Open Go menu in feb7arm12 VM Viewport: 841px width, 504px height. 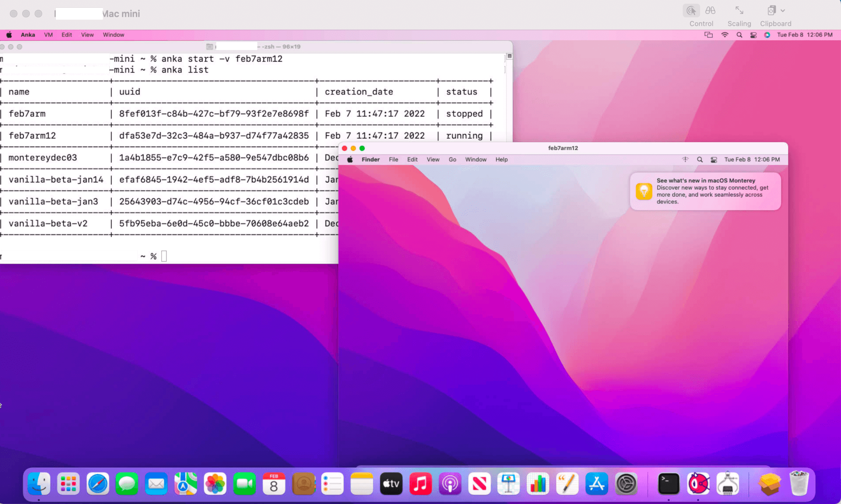pos(452,160)
